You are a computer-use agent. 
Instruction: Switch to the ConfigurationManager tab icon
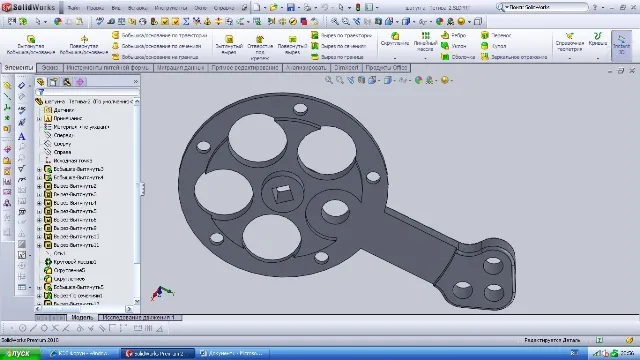point(67,82)
